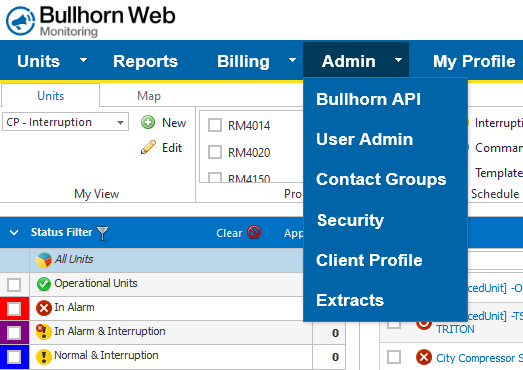Switch to the Map tab
This screenshot has height=370, width=523.
click(x=149, y=96)
